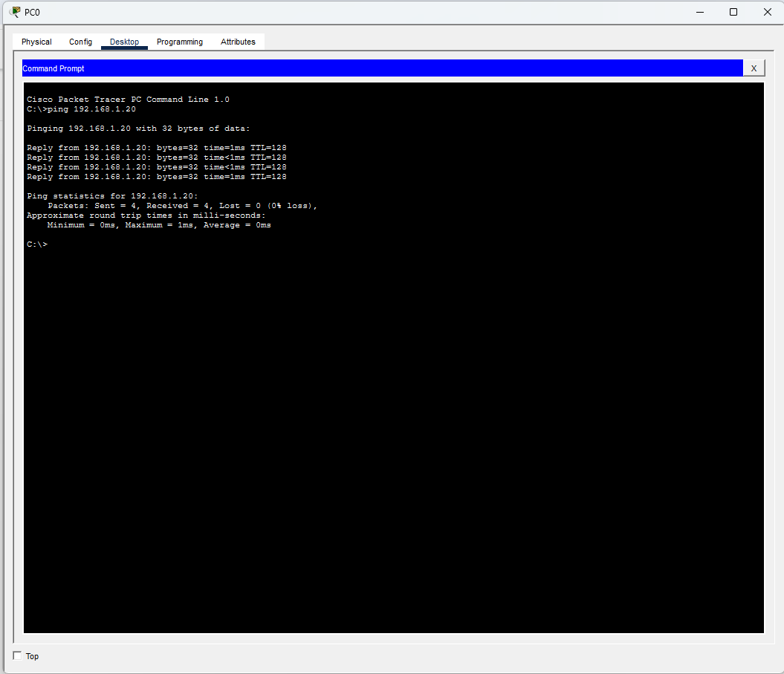Click the Command Prompt blue title bar
784x674 pixels.
tap(383, 68)
